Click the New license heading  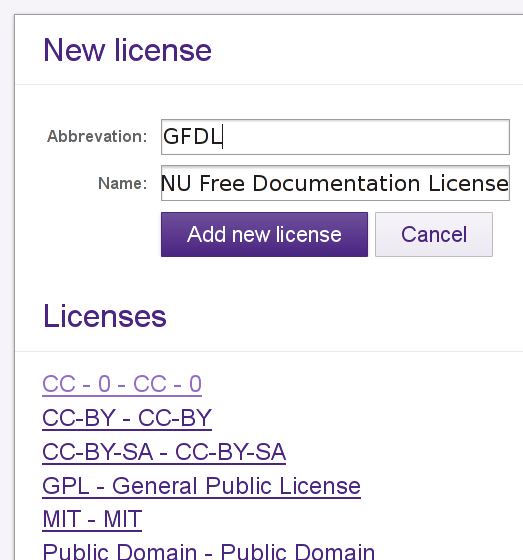click(128, 50)
